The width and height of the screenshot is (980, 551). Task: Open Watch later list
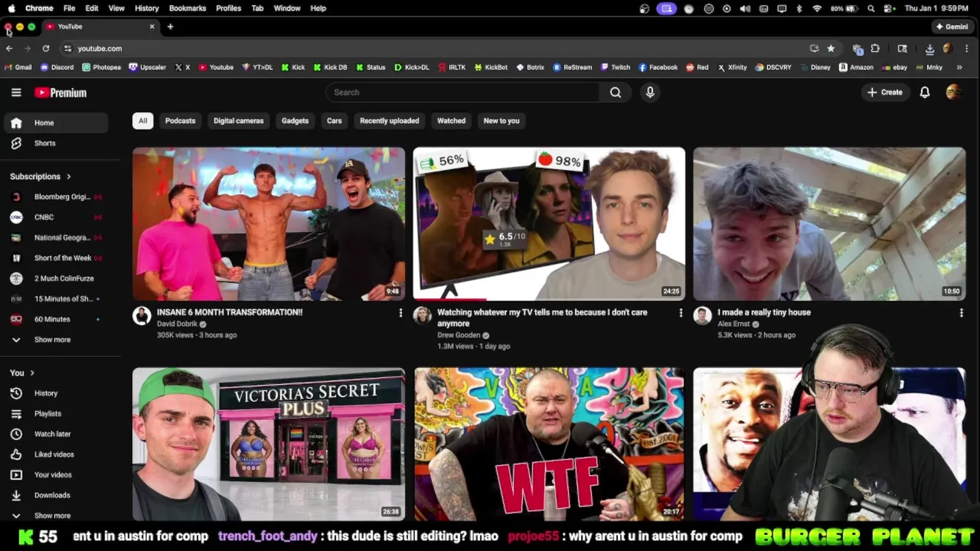(x=55, y=434)
